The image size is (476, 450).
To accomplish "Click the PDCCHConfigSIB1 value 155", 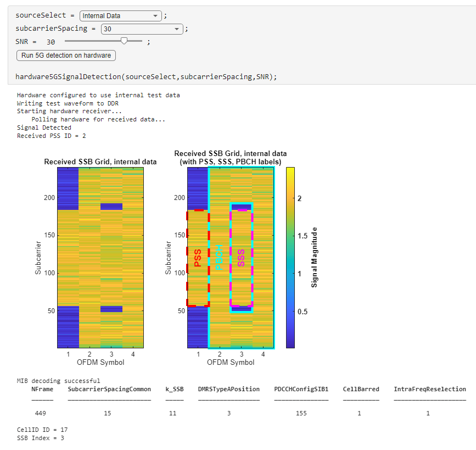I will click(301, 413).
